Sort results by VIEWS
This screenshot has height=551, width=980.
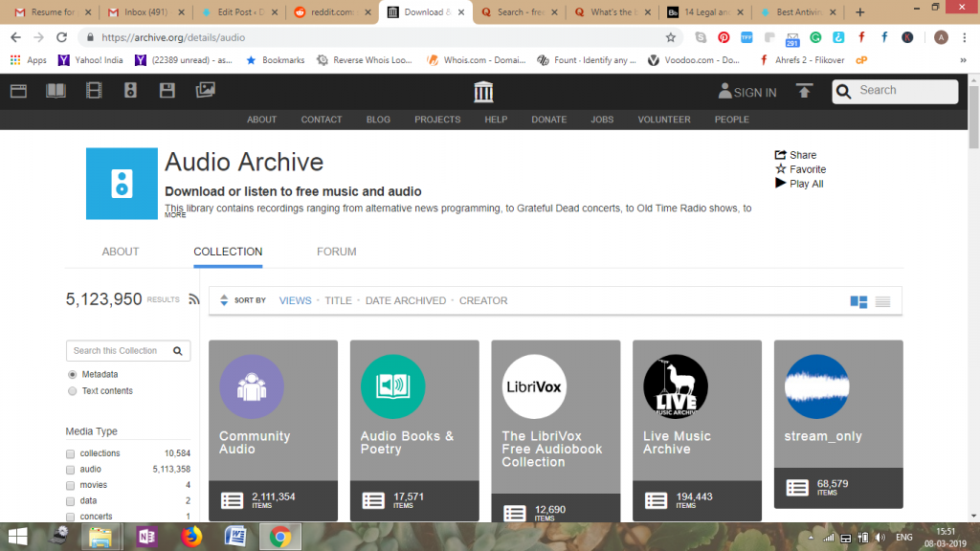295,300
